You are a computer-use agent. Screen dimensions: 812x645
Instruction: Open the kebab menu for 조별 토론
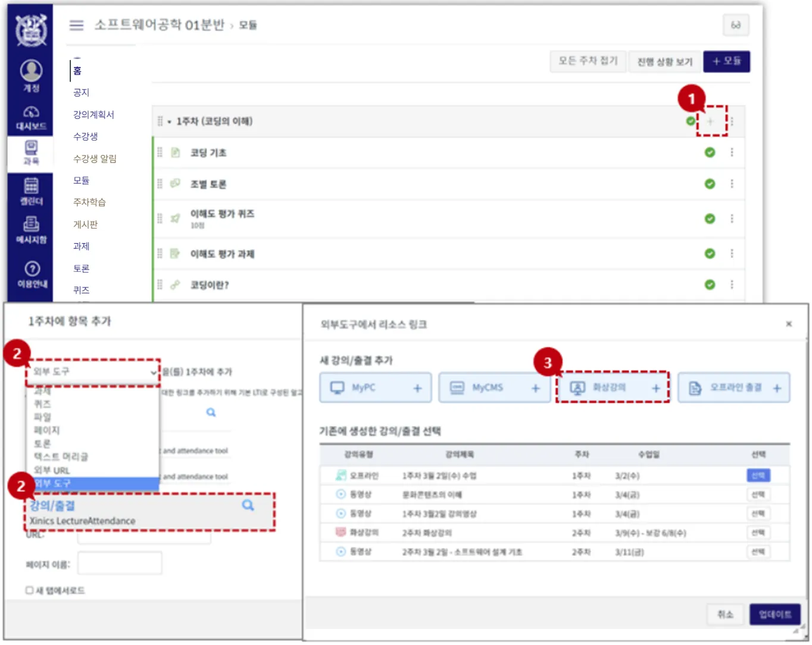tap(732, 183)
